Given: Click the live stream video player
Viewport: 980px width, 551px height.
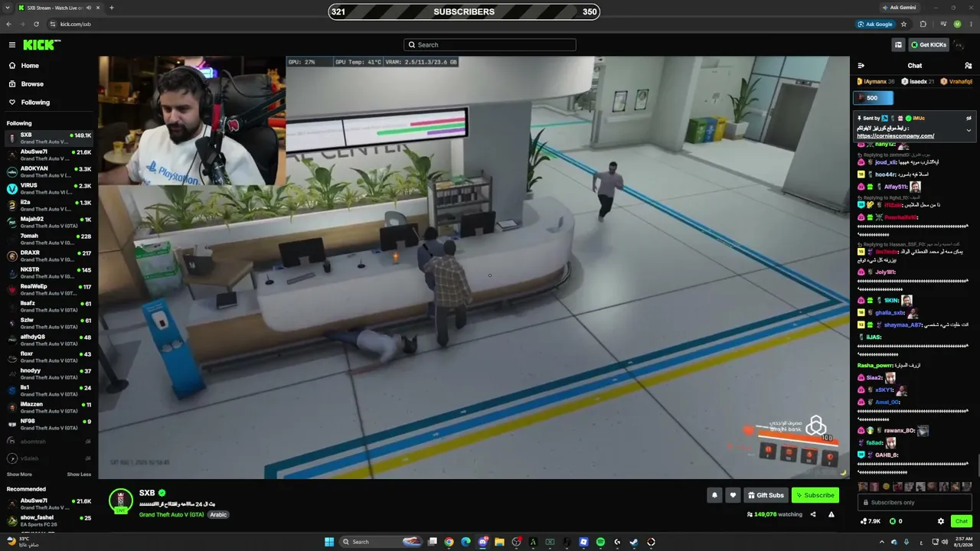Looking at the screenshot, I should [474, 267].
